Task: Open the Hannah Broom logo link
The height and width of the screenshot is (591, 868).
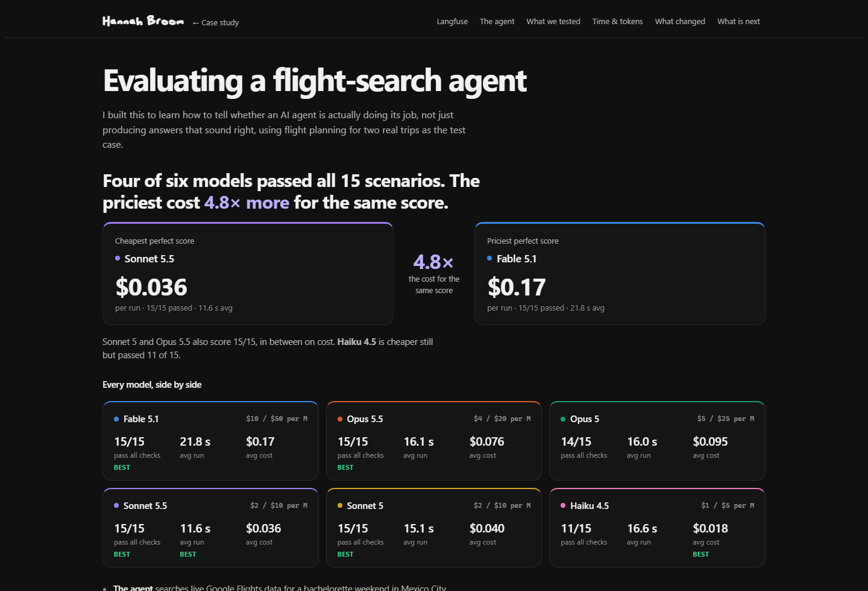Action: [x=143, y=21]
